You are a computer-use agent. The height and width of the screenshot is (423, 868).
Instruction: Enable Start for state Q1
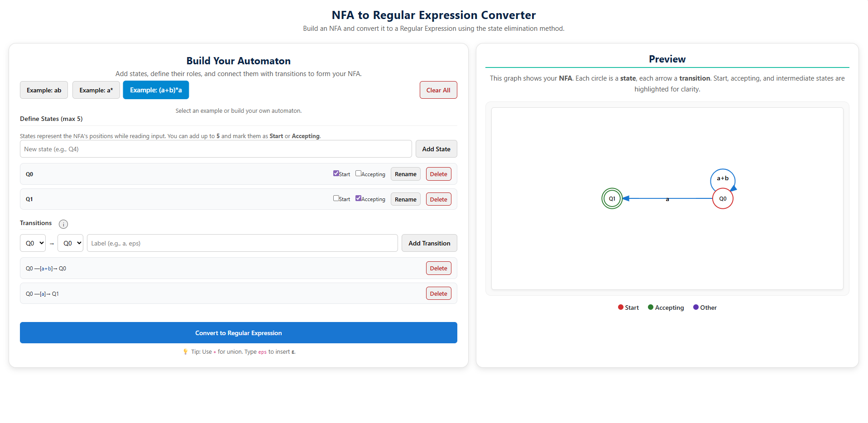coord(336,198)
